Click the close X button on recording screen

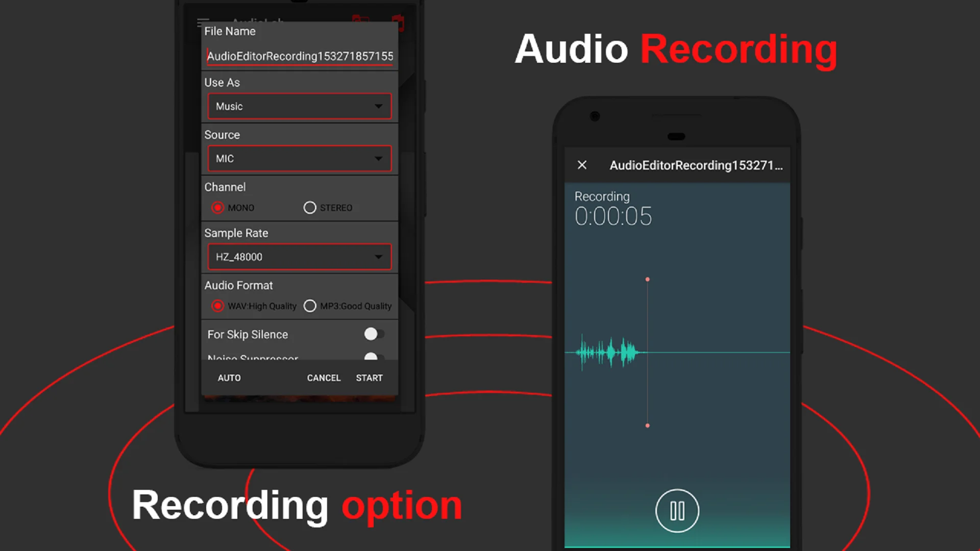pyautogui.click(x=581, y=165)
